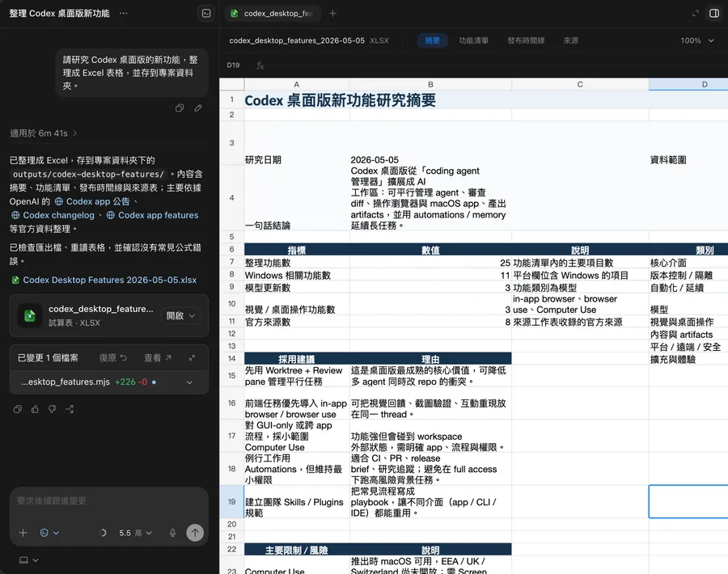Switch to the 功能清單 sheet tab

coord(473,41)
